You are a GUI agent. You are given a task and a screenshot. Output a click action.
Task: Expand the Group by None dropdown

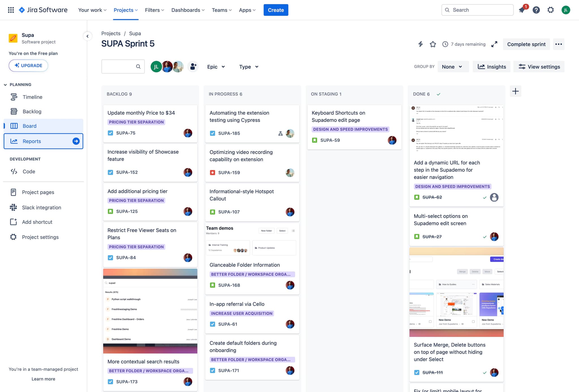(452, 67)
